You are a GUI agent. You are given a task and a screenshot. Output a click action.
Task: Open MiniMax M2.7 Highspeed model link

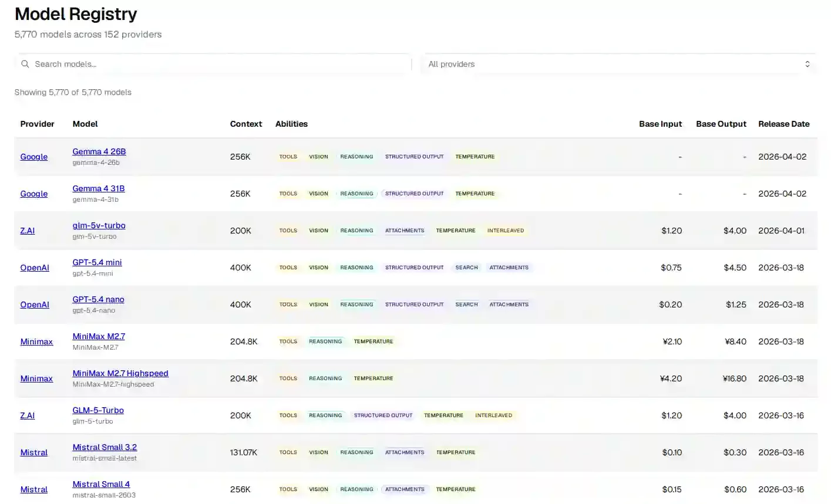click(120, 373)
